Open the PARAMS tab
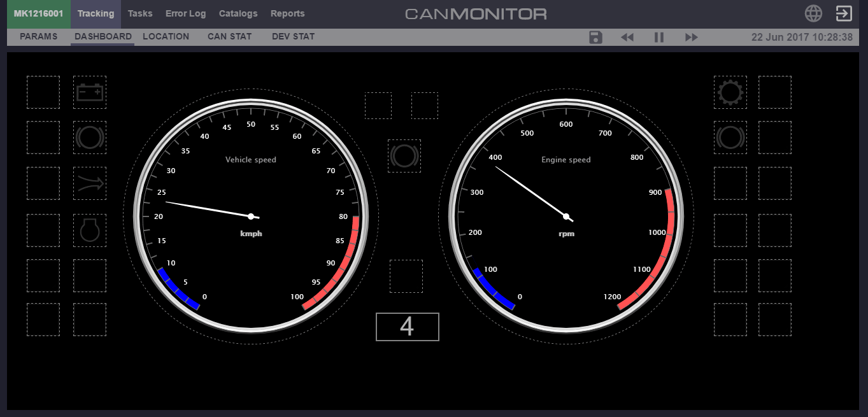 click(39, 36)
